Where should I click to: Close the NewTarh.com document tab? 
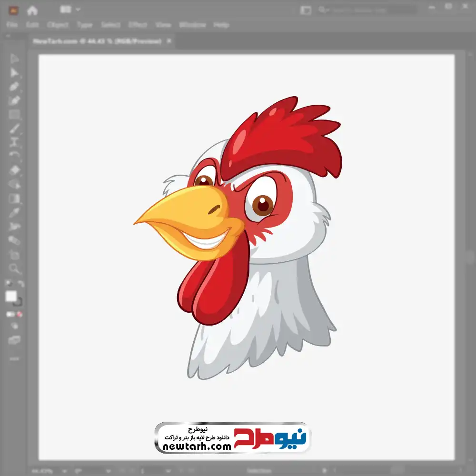coord(169,41)
